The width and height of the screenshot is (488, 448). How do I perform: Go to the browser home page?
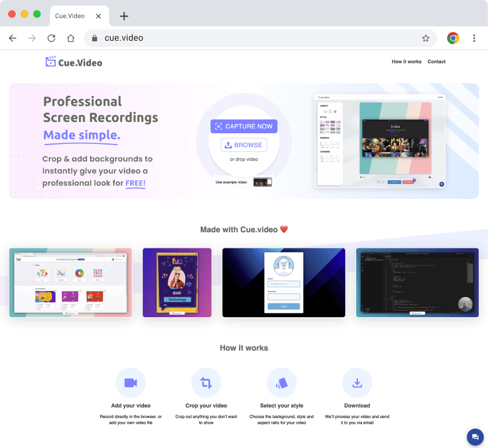(71, 38)
